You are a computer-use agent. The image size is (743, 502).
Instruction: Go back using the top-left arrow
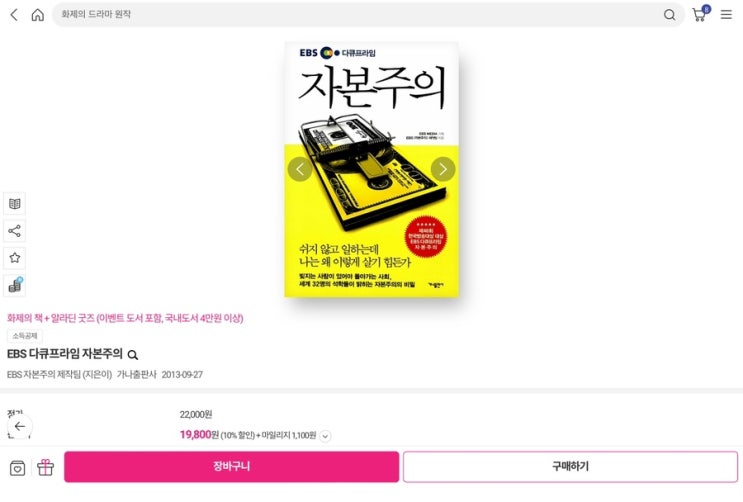pos(14,15)
